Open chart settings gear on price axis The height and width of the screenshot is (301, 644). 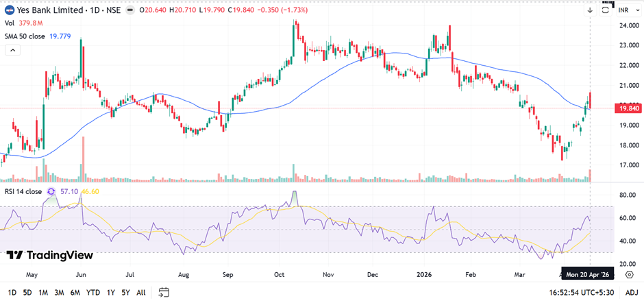[629, 274]
